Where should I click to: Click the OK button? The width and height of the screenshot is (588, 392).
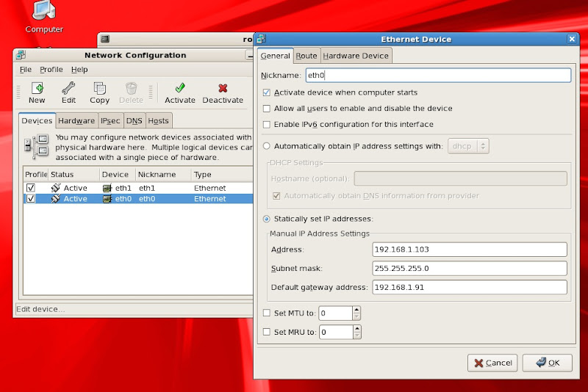[548, 363]
